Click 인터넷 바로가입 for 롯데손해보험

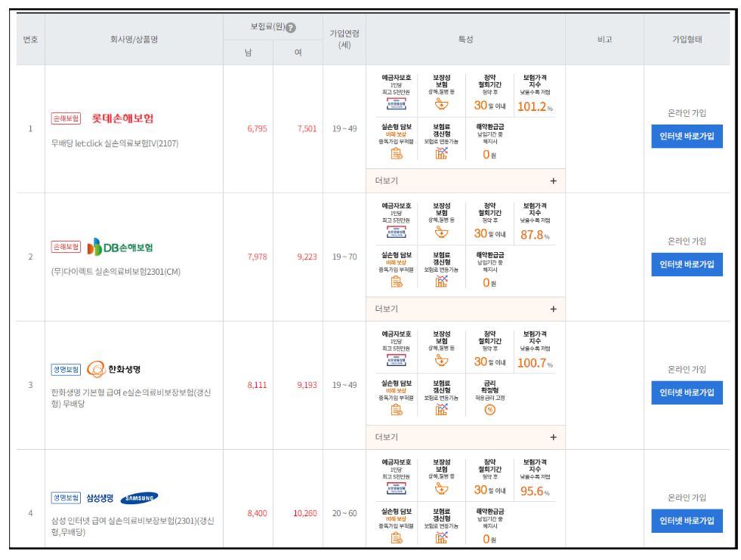click(x=687, y=137)
